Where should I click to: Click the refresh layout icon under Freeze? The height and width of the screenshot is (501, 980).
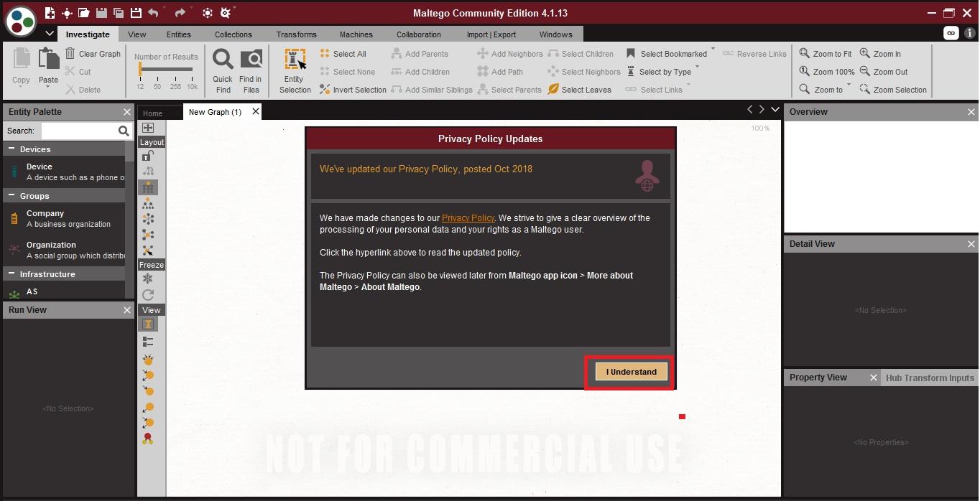click(148, 294)
